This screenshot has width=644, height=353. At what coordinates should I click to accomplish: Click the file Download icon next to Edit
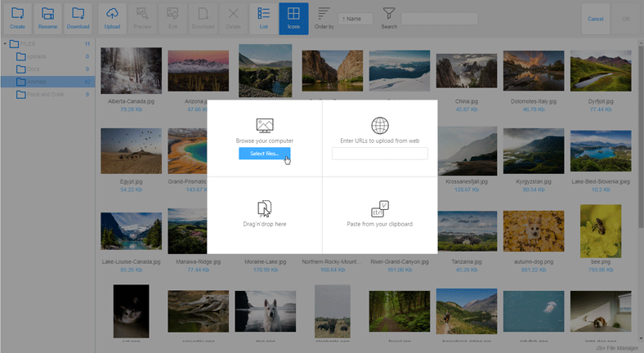(203, 14)
